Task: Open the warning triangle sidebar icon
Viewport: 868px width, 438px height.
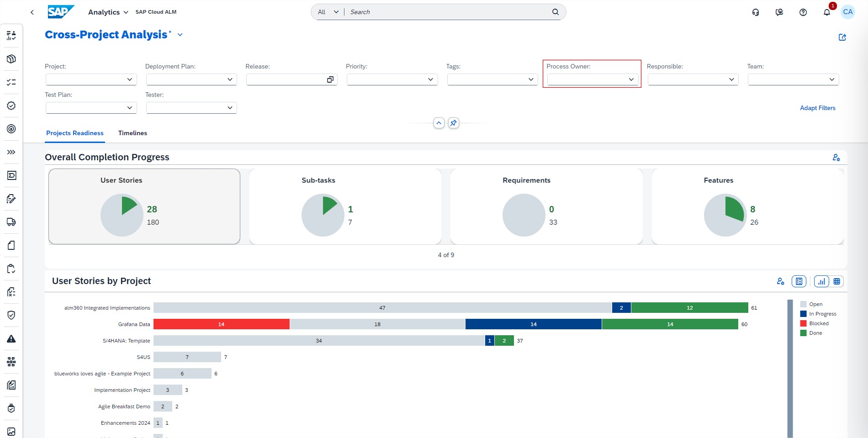Action: pyautogui.click(x=11, y=338)
